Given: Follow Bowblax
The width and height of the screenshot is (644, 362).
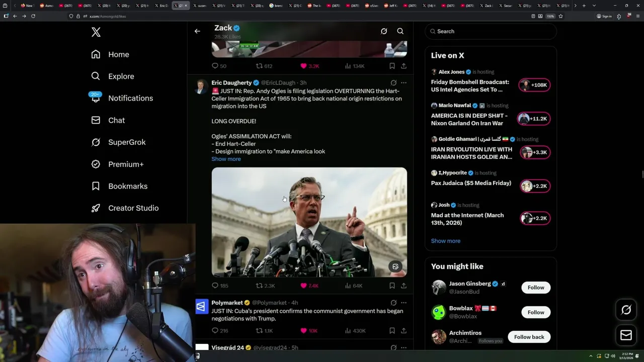Looking at the screenshot, I should click(x=535, y=312).
